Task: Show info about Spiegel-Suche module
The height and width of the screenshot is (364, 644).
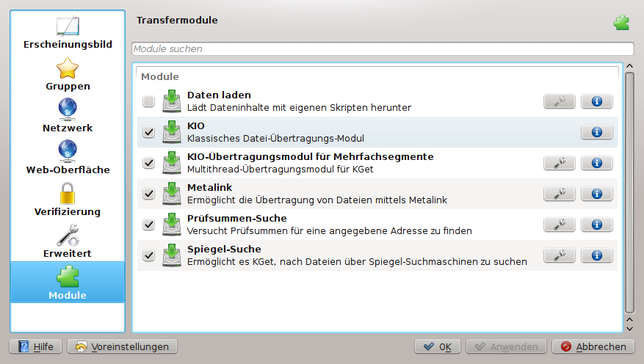Action: click(597, 255)
